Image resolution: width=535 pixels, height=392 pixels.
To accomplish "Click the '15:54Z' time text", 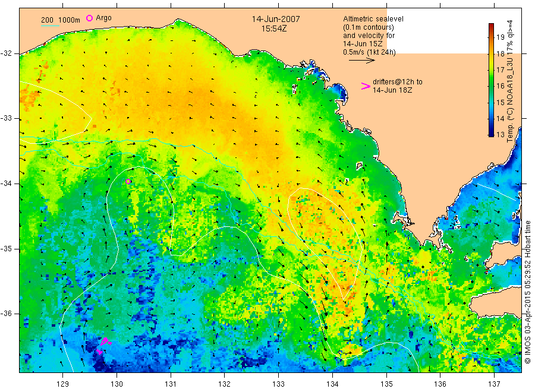I will point(274,29).
